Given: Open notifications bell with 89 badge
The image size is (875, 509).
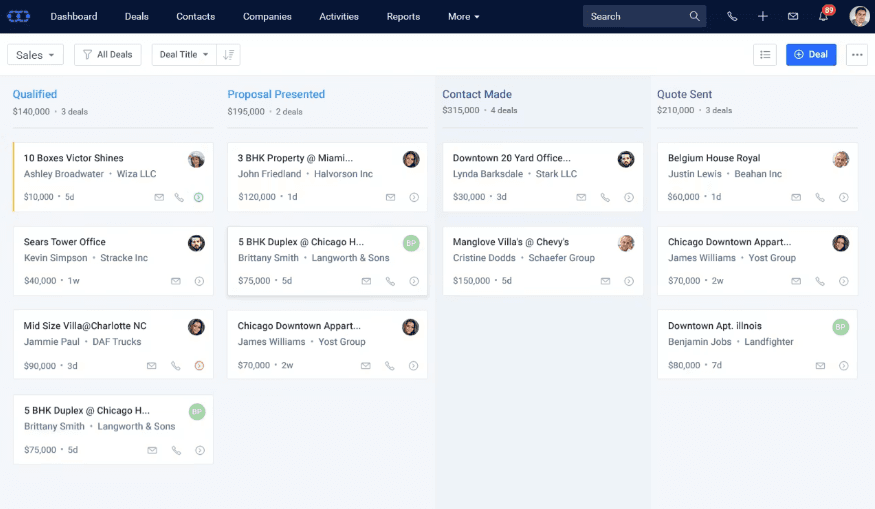Looking at the screenshot, I should tap(823, 17).
